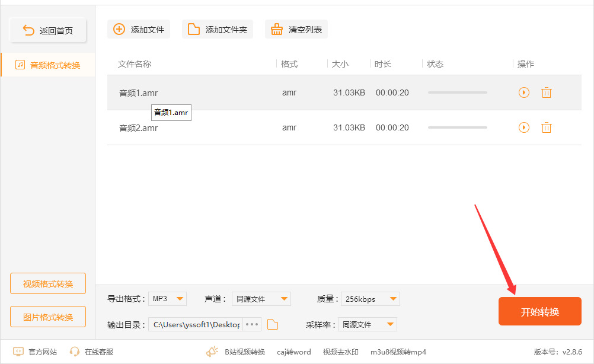Click the 大小 column header
Viewport: 594px width, 364px height.
point(340,64)
